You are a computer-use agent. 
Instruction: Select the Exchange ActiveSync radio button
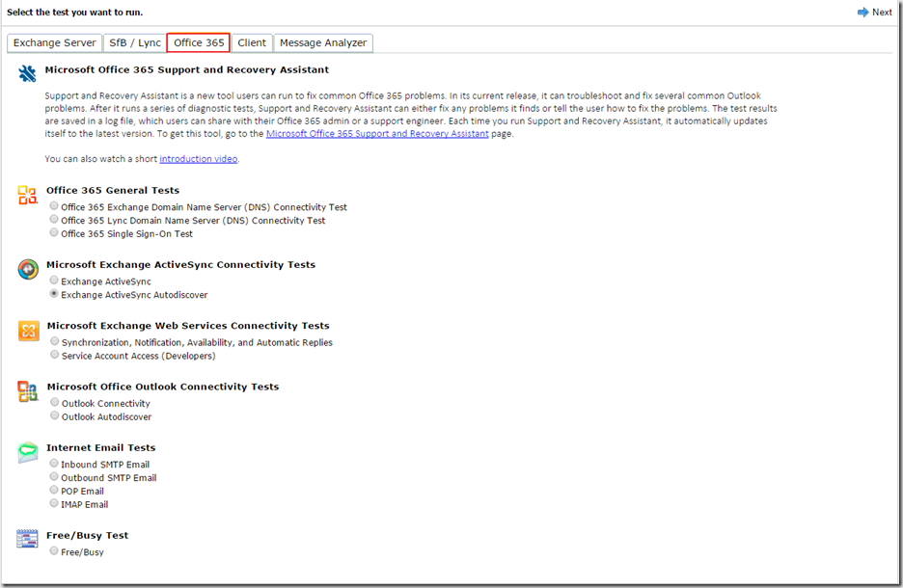[x=54, y=281]
